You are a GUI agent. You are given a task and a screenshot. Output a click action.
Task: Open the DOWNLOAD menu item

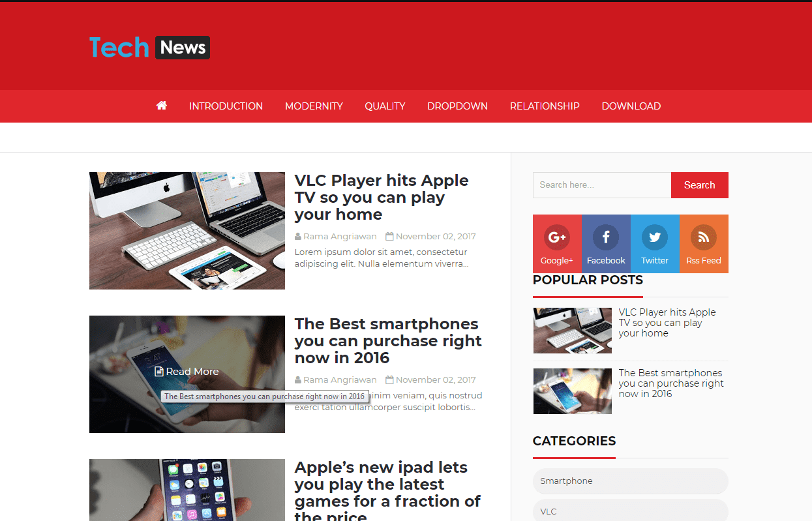pos(631,106)
